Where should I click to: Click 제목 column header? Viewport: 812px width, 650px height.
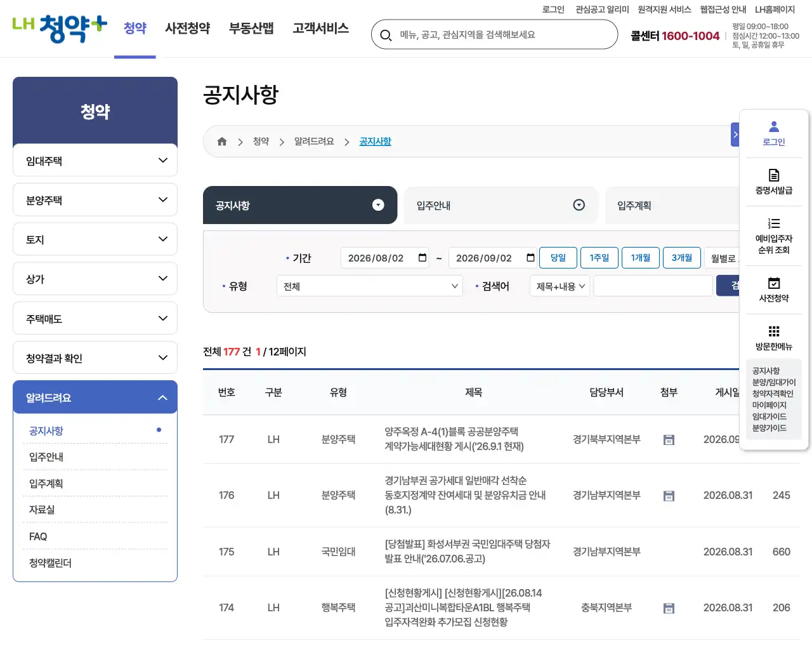pyautogui.click(x=473, y=392)
